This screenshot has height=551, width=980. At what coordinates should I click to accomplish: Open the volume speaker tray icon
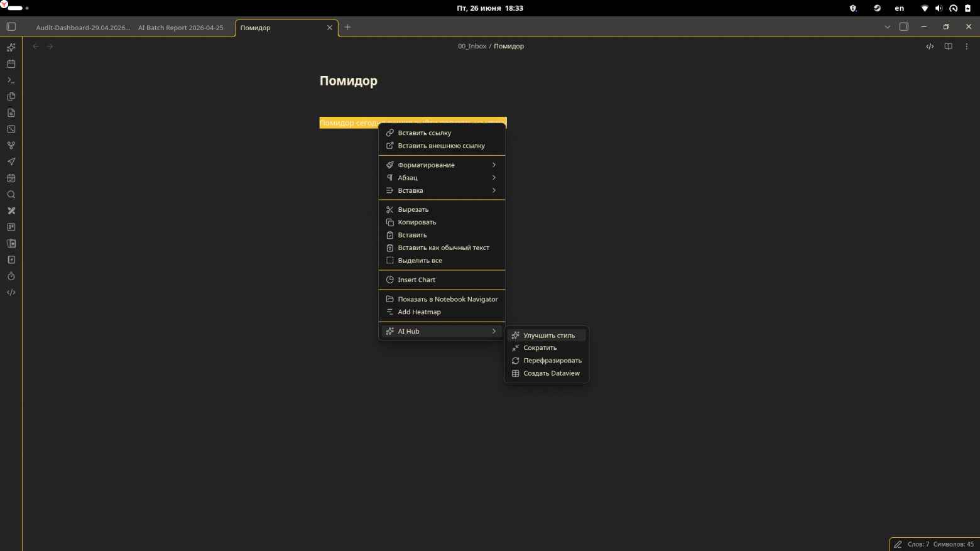click(939, 8)
